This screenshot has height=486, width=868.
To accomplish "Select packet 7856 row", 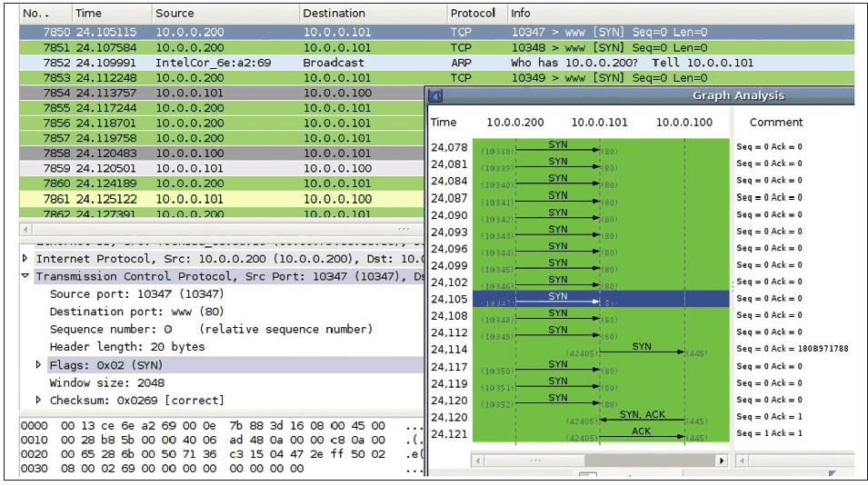I will [222, 123].
